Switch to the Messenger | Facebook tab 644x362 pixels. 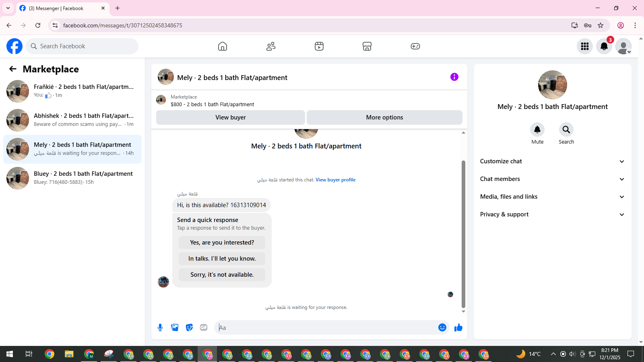point(62,8)
